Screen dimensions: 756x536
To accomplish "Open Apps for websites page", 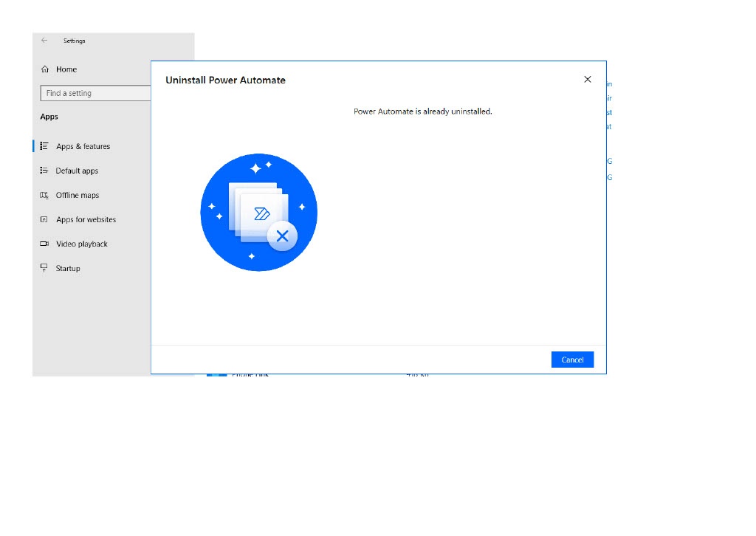I will 86,219.
